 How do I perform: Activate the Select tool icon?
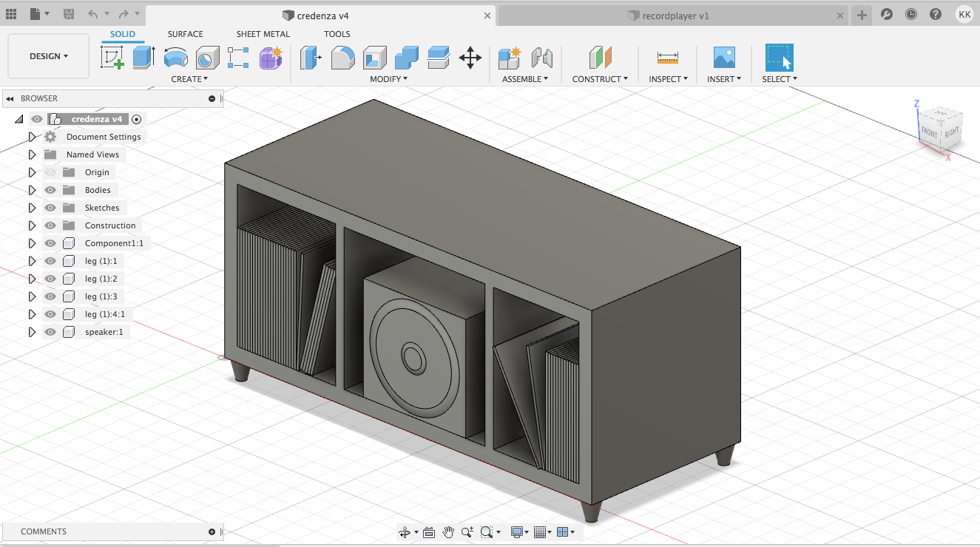point(780,58)
